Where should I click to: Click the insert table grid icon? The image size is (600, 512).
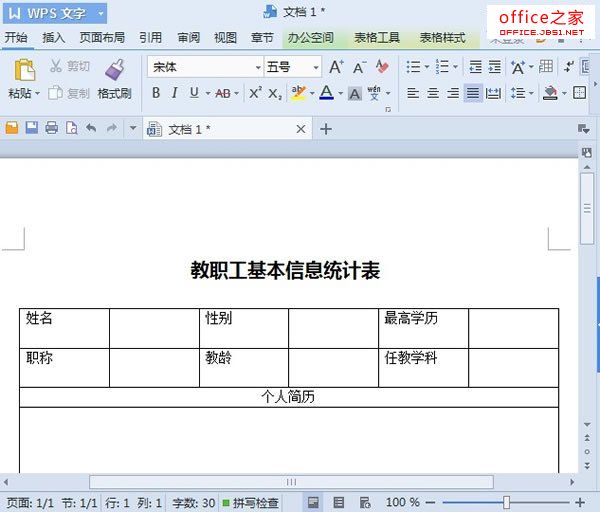click(x=546, y=66)
